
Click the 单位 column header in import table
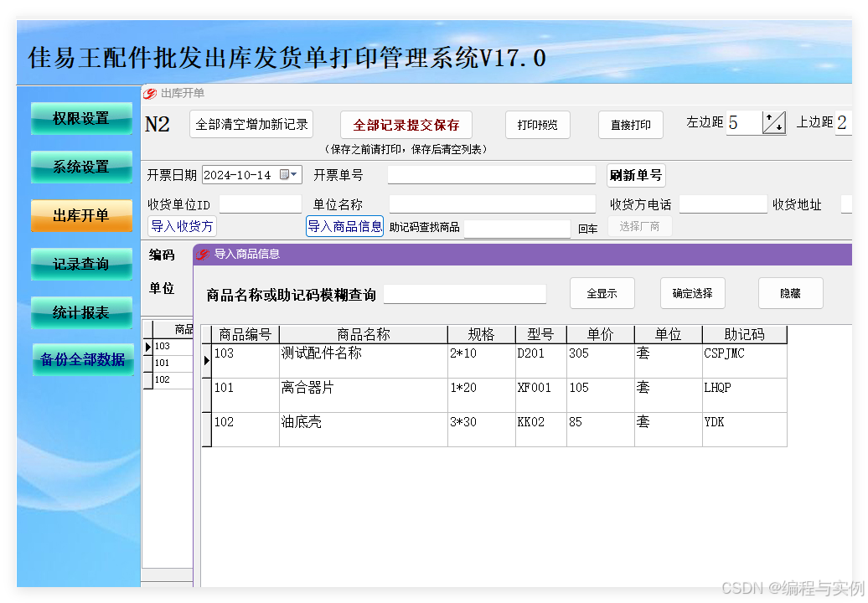tap(668, 335)
